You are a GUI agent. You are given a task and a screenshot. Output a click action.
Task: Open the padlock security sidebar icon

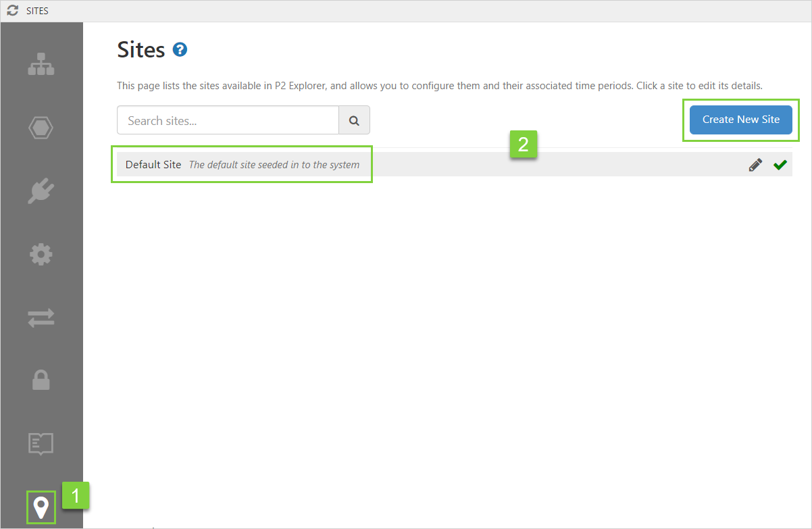click(41, 381)
